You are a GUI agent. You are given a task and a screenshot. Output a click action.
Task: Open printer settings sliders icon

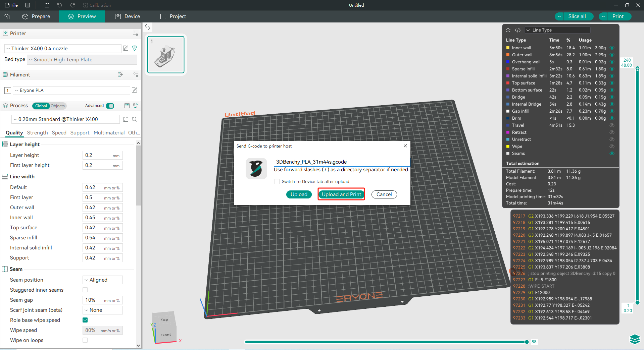click(136, 33)
